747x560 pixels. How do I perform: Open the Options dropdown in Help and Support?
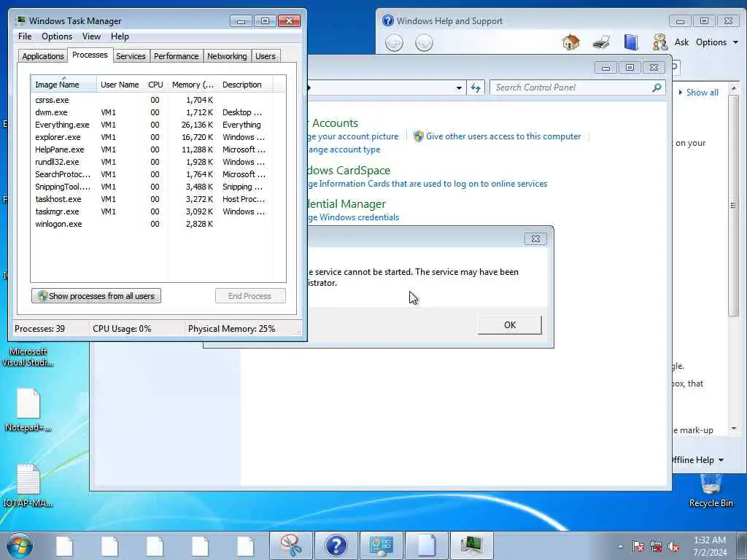click(717, 42)
